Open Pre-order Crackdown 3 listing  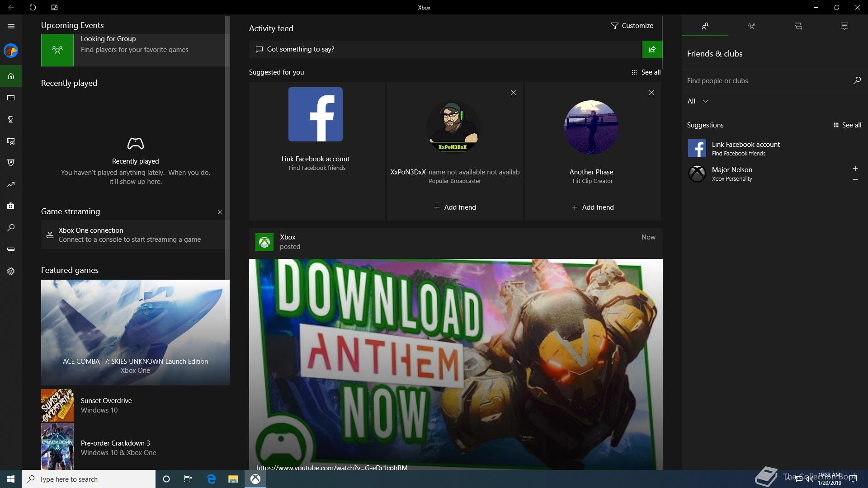coord(135,447)
